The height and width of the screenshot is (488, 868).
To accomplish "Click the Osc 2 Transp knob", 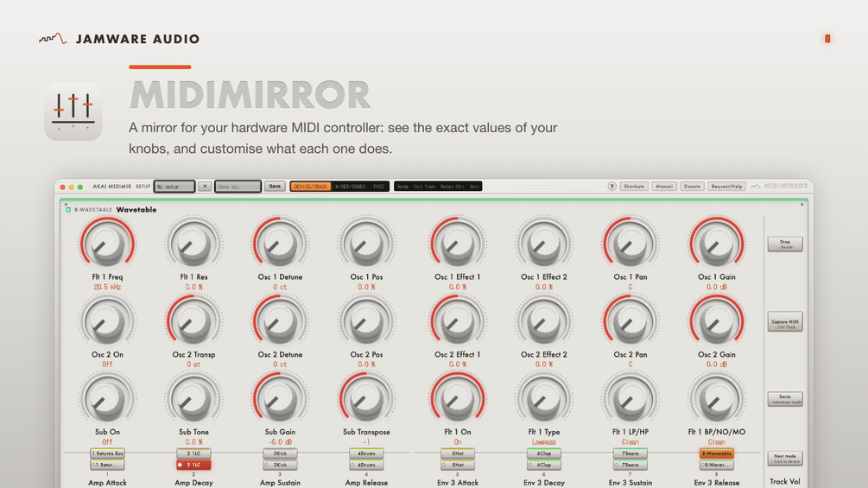I will [193, 321].
